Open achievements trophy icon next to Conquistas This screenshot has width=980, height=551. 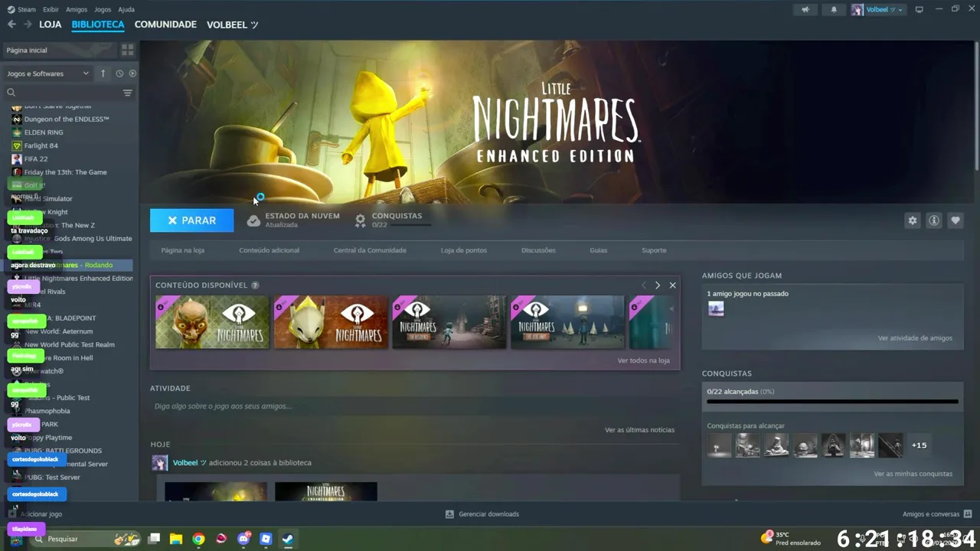[x=360, y=220]
